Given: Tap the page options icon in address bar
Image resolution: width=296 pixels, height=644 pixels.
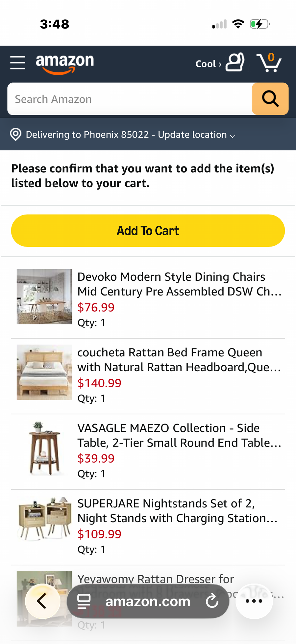Looking at the screenshot, I should click(84, 601).
